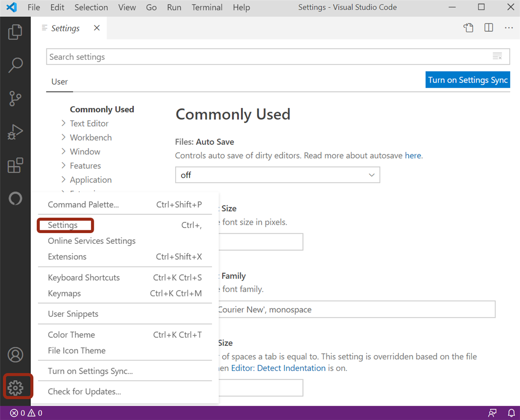Open the Extensions view icon
This screenshot has width=520, height=420.
[x=15, y=166]
